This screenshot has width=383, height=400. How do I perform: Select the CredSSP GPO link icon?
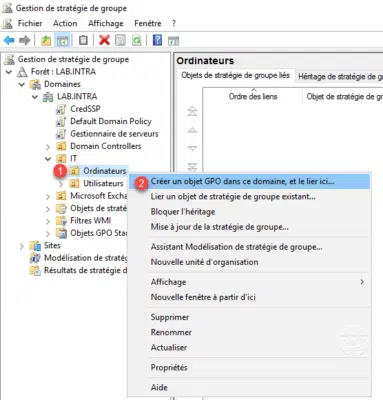[60, 109]
